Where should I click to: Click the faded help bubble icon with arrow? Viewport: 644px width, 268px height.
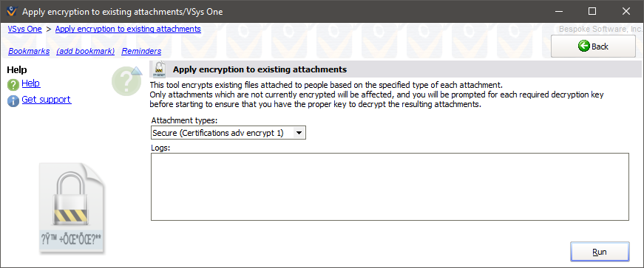coord(126,81)
